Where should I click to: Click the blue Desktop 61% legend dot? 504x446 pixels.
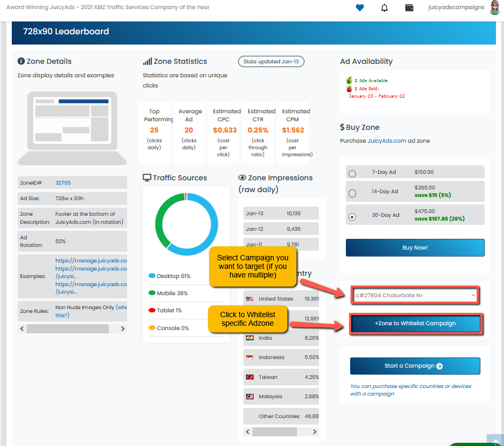(152, 276)
